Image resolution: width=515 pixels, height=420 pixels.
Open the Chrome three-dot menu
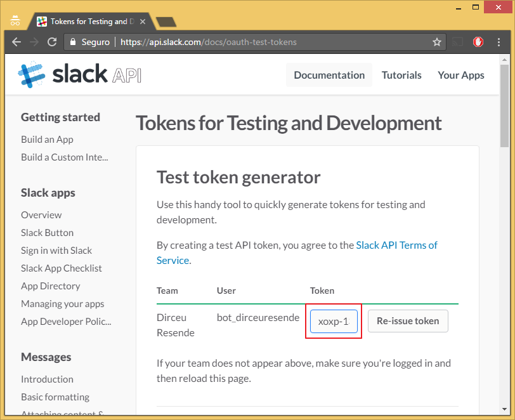(x=499, y=42)
